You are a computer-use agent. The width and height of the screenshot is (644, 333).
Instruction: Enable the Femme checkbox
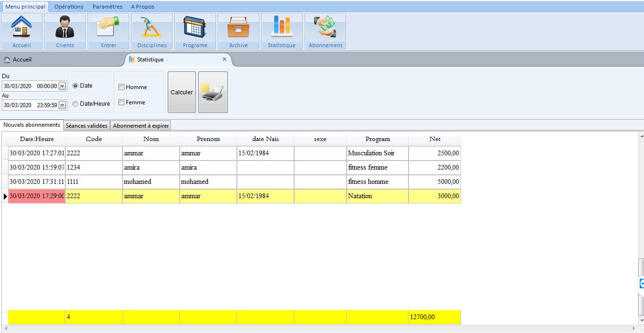[122, 102]
